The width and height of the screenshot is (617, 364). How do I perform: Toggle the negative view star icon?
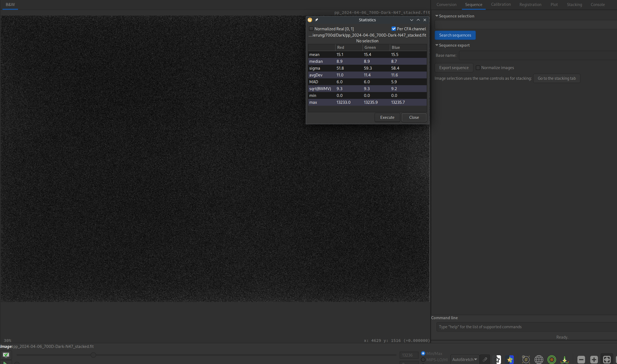[498, 359]
